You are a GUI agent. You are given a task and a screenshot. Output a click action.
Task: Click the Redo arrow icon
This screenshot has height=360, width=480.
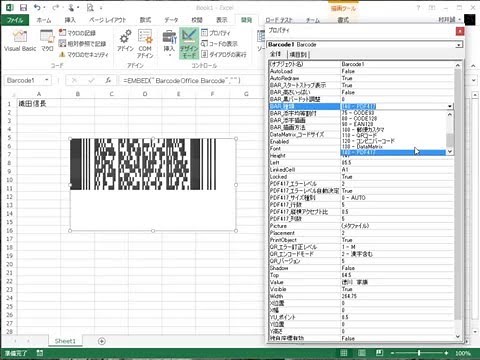(55, 7)
